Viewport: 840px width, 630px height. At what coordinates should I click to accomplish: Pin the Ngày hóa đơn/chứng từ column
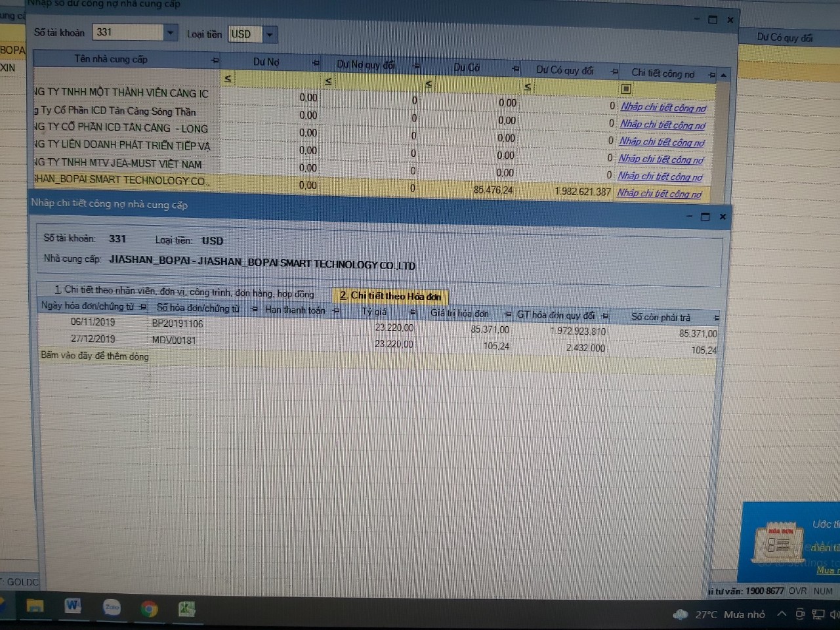(143, 306)
